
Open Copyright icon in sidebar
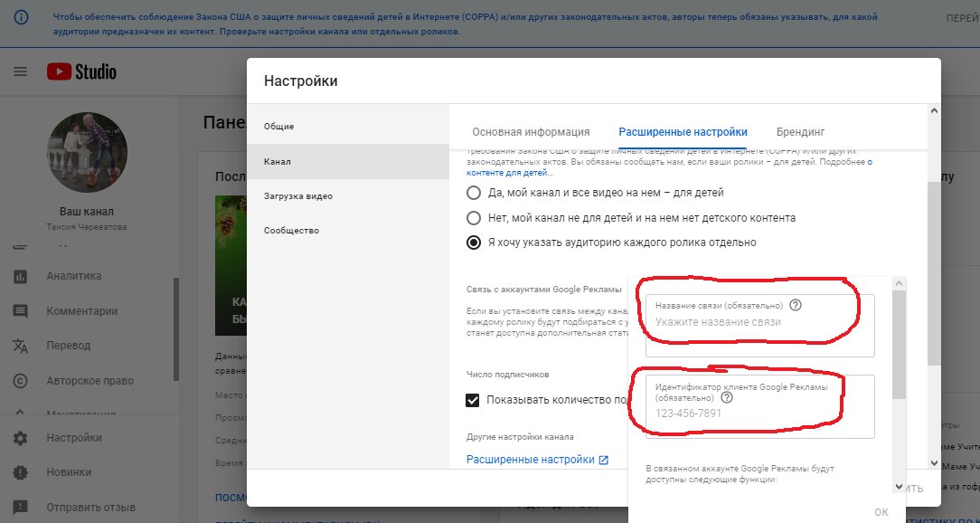point(21,380)
